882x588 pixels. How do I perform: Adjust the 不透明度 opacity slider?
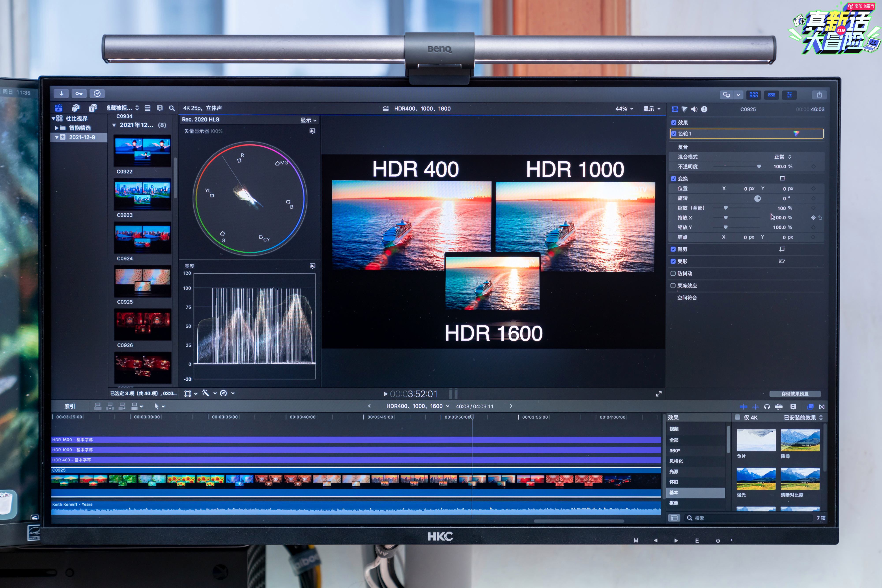737,166
